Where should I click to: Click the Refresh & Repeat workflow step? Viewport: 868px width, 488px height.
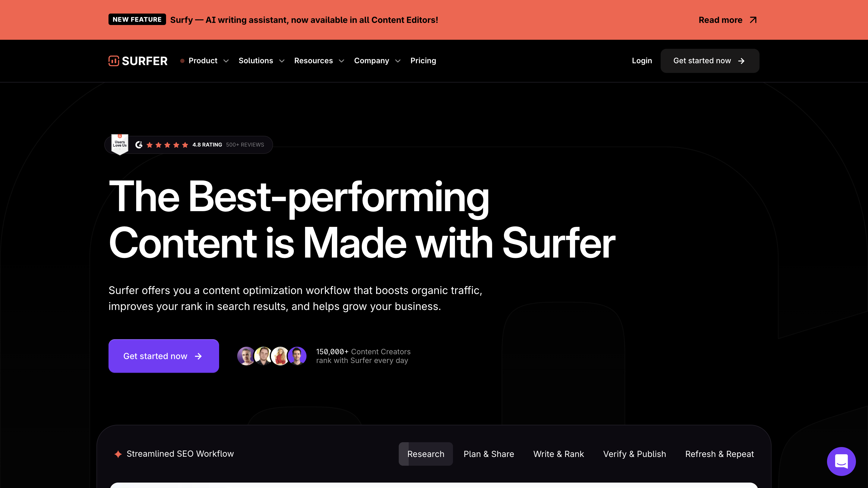pos(719,453)
